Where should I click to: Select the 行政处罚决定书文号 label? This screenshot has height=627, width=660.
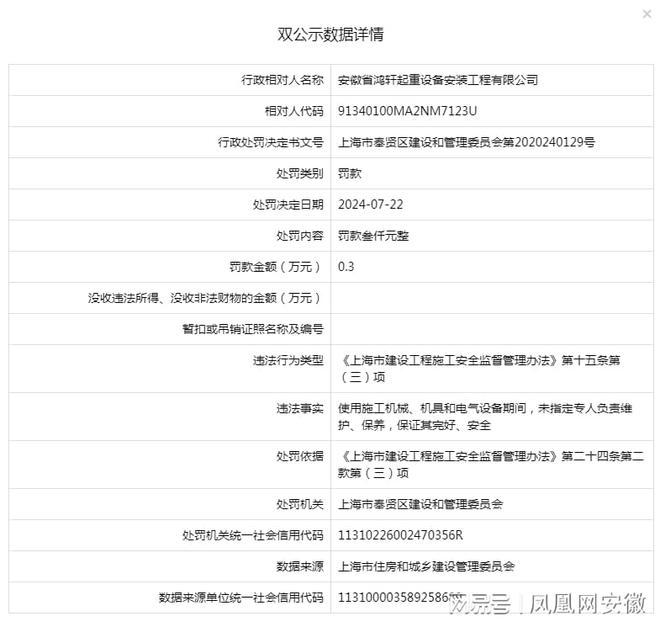click(x=271, y=142)
